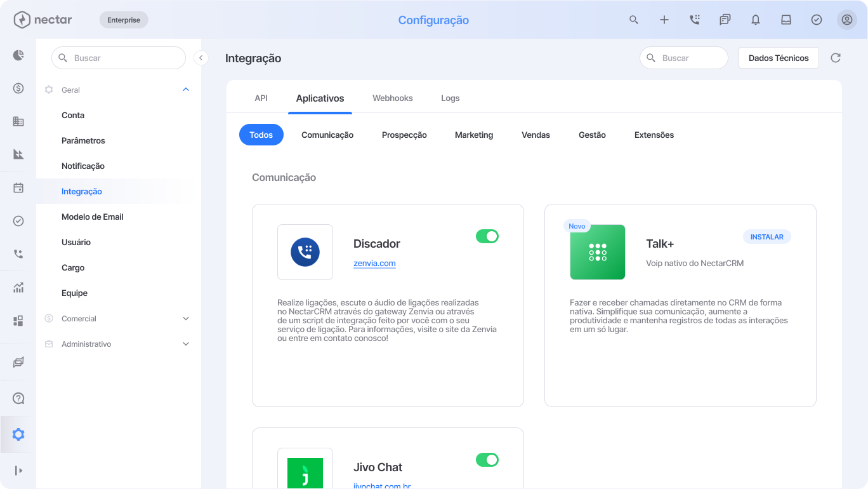Screen dimensions: 868x489
Task: Expand the Comercial section
Action: coord(186,318)
